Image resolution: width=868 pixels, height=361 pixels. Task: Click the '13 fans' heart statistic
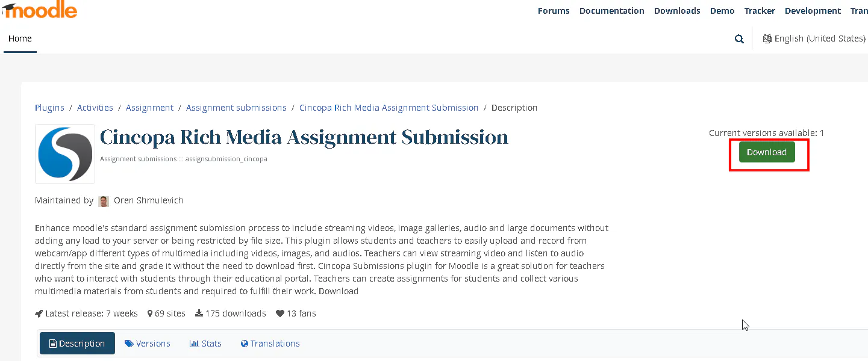click(296, 313)
